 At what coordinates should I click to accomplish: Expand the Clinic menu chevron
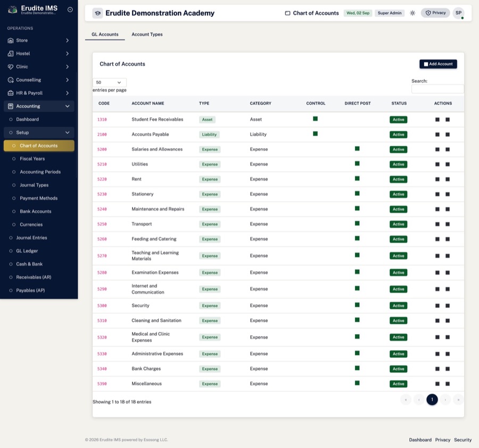67,67
